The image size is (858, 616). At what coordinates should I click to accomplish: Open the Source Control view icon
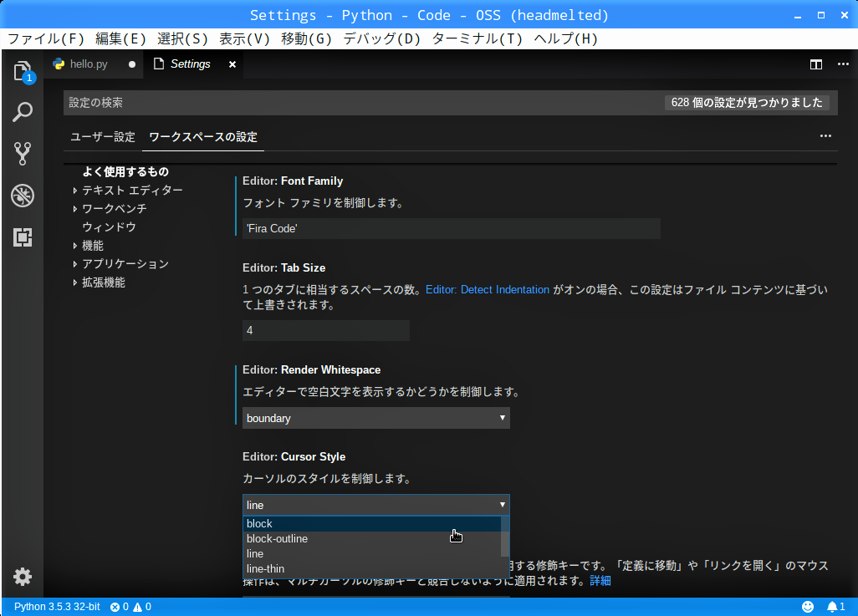pos(23,154)
